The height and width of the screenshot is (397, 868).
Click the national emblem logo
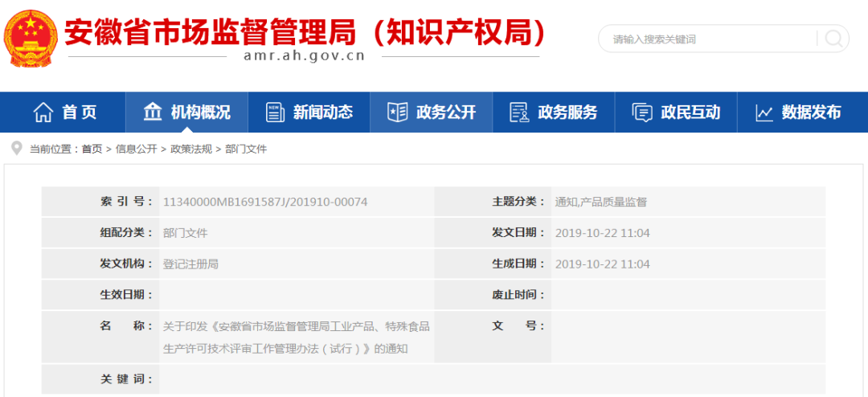click(x=31, y=39)
